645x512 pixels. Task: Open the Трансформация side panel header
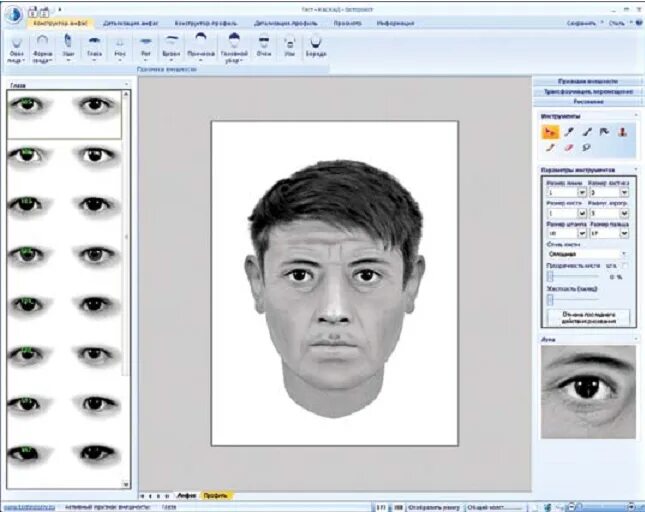tap(587, 92)
